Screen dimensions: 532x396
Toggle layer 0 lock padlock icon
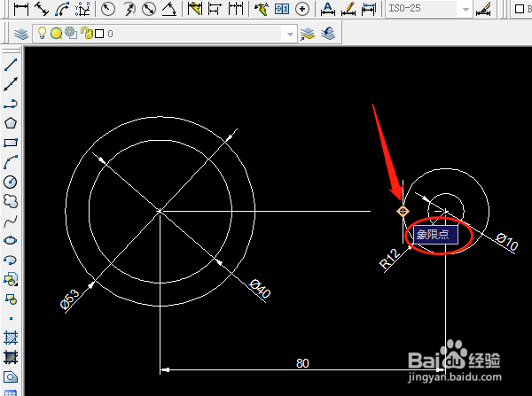pyautogui.click(x=87, y=34)
